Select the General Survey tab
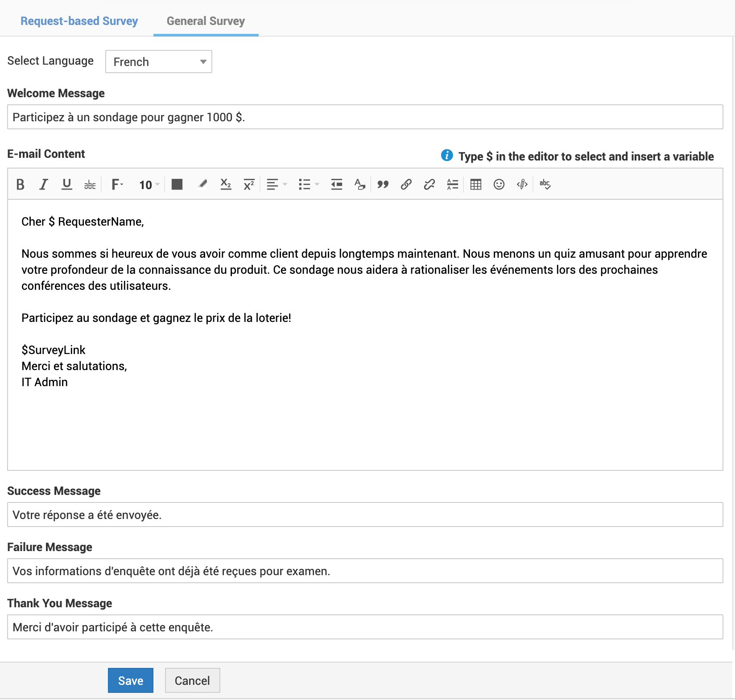The image size is (735, 700). pos(206,21)
